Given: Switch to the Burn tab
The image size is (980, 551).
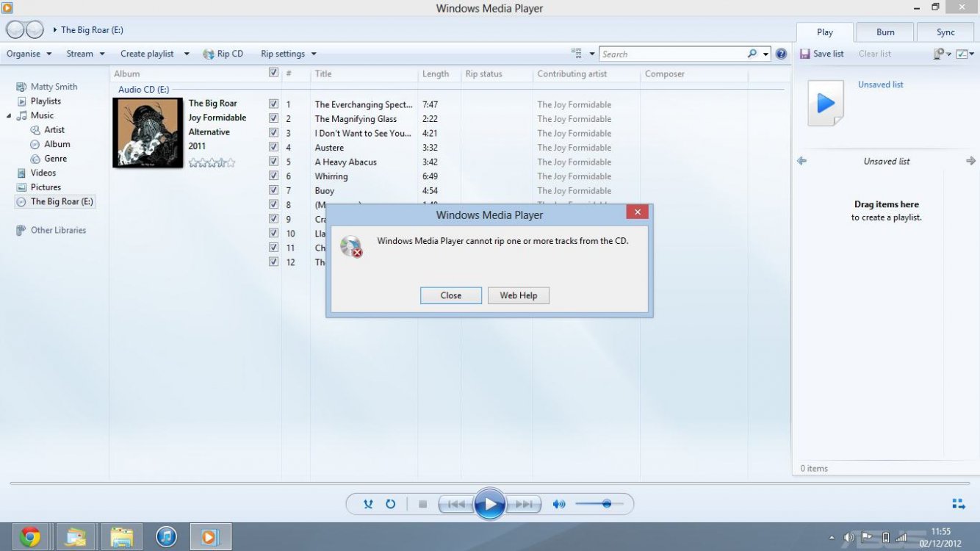Looking at the screenshot, I should coord(884,32).
